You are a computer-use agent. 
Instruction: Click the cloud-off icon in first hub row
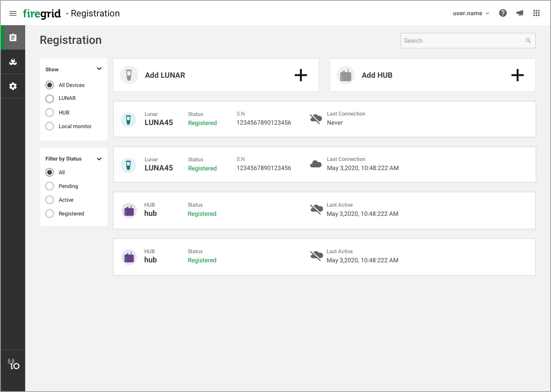tap(316, 209)
